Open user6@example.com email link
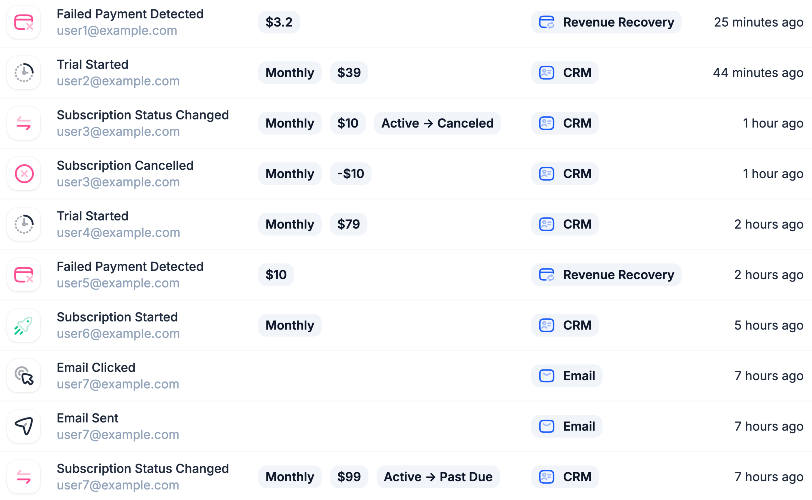 [x=118, y=334]
